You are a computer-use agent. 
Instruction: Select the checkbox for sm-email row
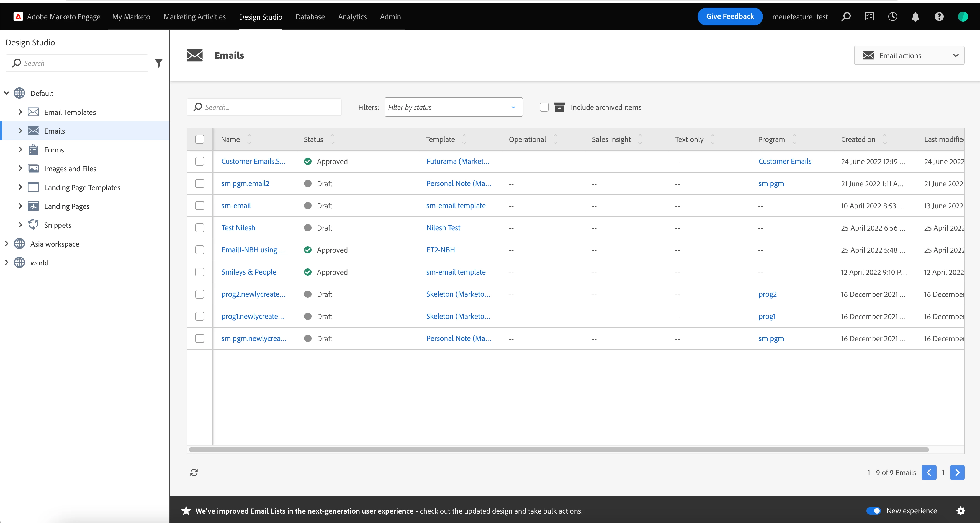(x=200, y=206)
